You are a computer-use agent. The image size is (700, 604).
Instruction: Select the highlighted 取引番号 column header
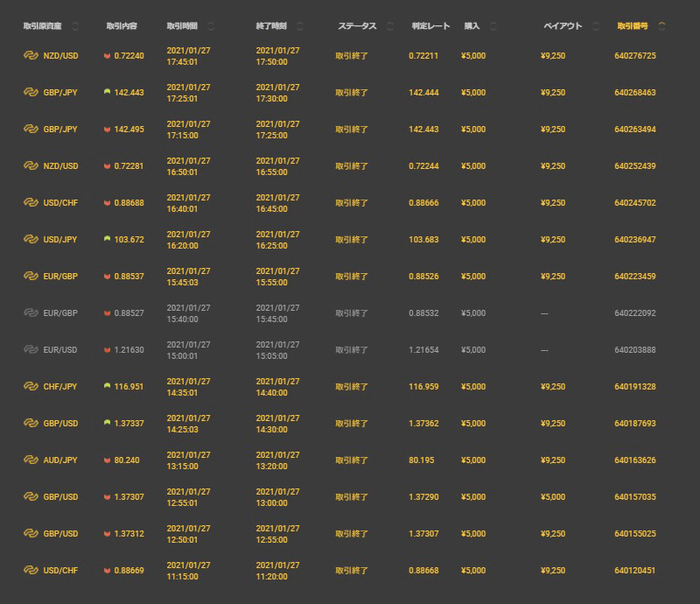coord(634,26)
